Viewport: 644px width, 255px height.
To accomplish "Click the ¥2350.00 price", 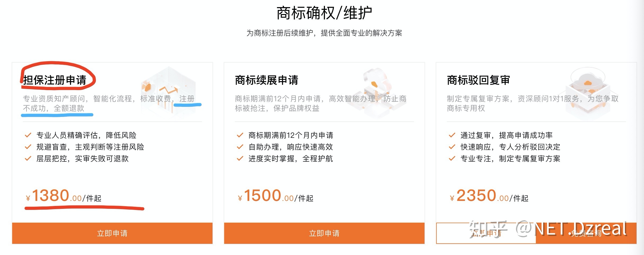I will (x=489, y=196).
